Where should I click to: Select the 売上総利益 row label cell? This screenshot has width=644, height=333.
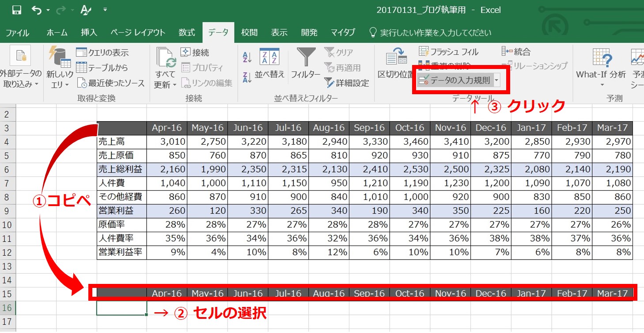(x=121, y=169)
